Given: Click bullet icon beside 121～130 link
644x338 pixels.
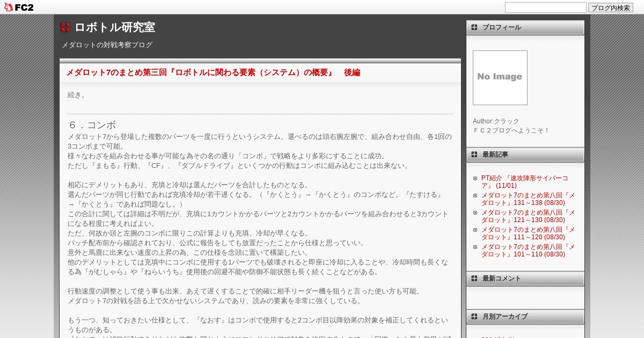Looking at the screenshot, I should point(475,212).
